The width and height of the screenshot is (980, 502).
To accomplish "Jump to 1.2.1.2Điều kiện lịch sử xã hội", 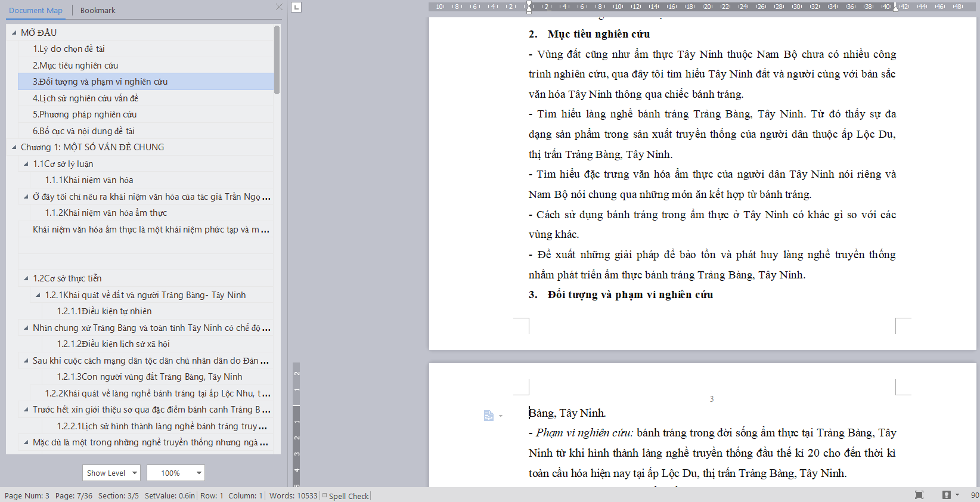I will [157, 344].
